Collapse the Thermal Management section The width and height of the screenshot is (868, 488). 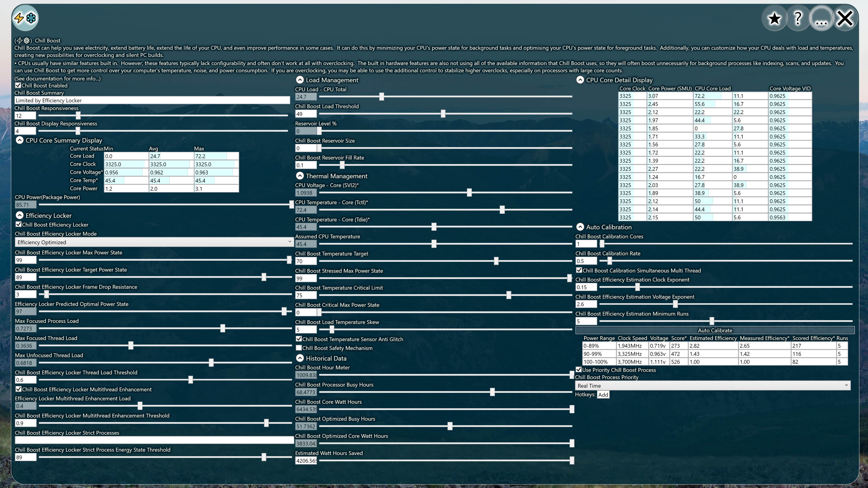[300, 176]
